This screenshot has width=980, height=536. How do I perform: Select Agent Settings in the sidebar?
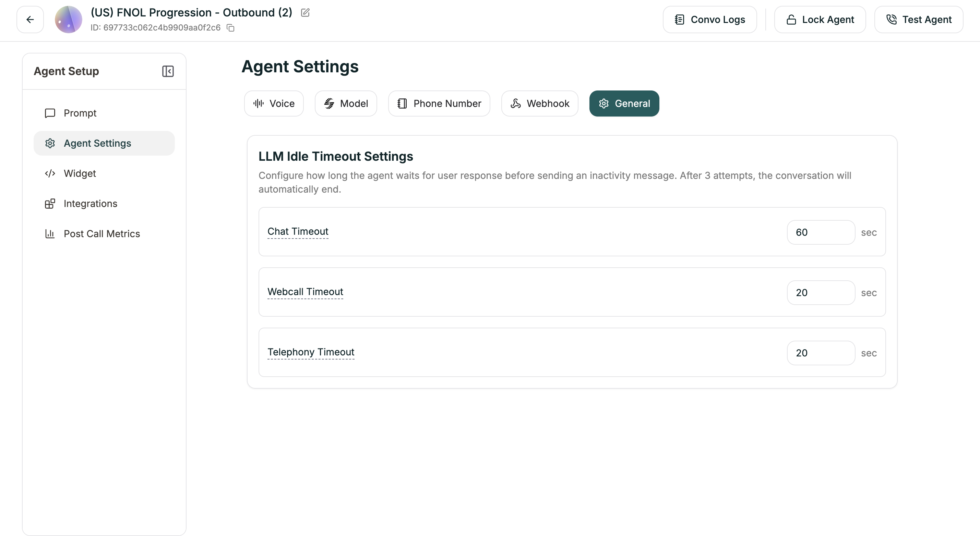coord(97,143)
